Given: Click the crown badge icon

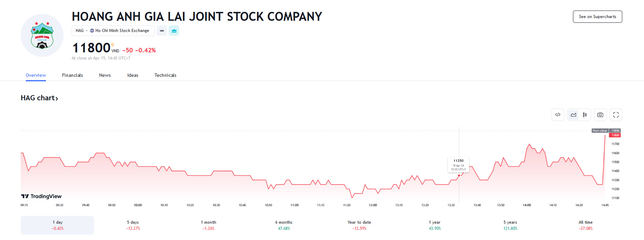Looking at the screenshot, I should pyautogui.click(x=174, y=31).
